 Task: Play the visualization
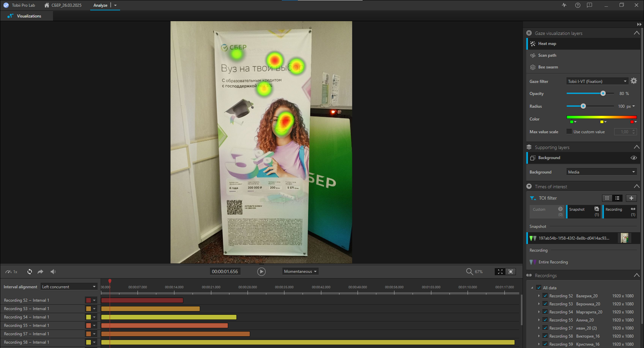261,271
